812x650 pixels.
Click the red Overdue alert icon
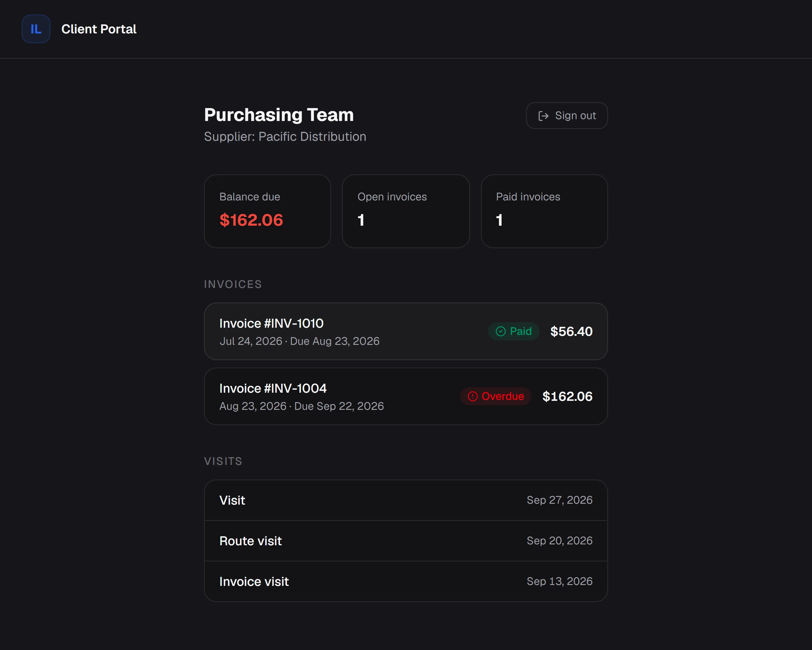472,396
